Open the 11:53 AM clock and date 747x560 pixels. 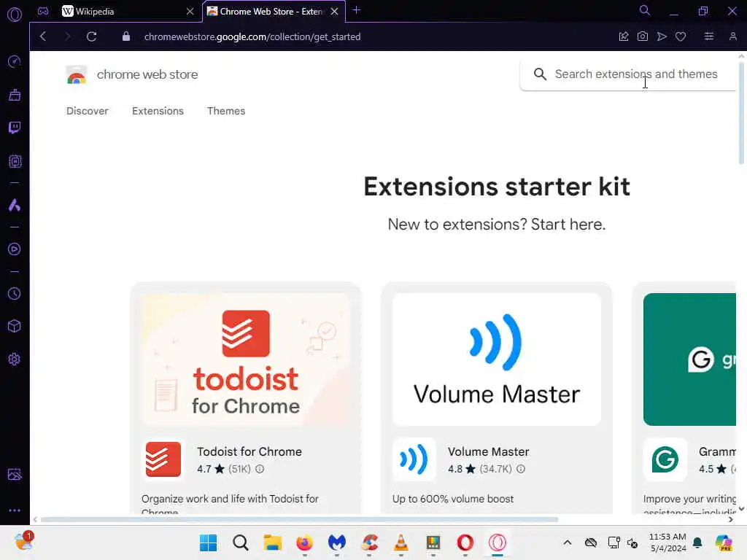667,542
